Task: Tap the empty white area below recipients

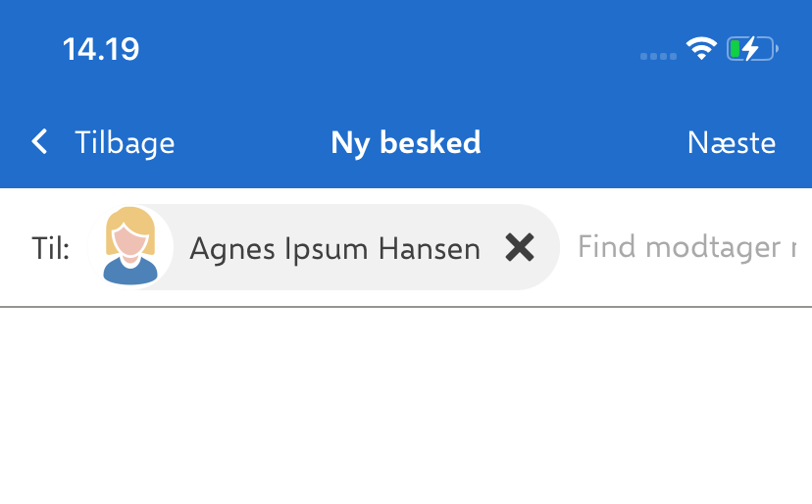Action: [406, 412]
